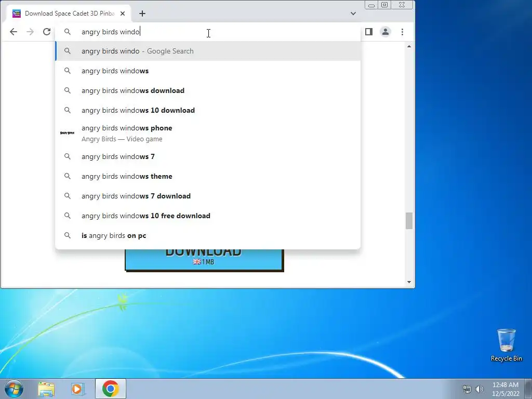
Task: Click the blue DOWNLOAD 1MB button
Action: point(204,260)
